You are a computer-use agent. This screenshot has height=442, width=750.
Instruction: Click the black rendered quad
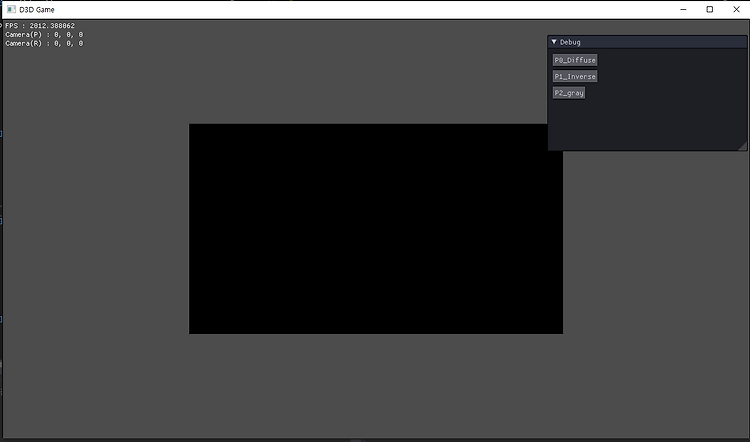(x=376, y=229)
